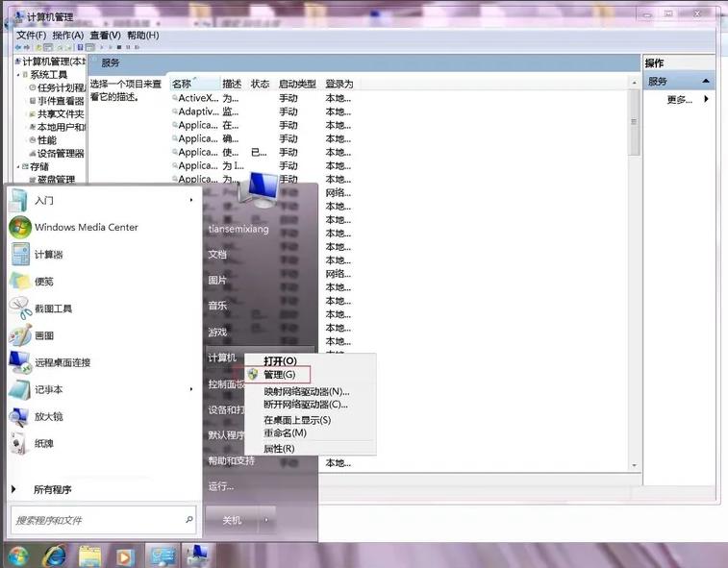The height and width of the screenshot is (568, 728).
Task: Launch 截图工具 snipping tool
Action: [53, 309]
